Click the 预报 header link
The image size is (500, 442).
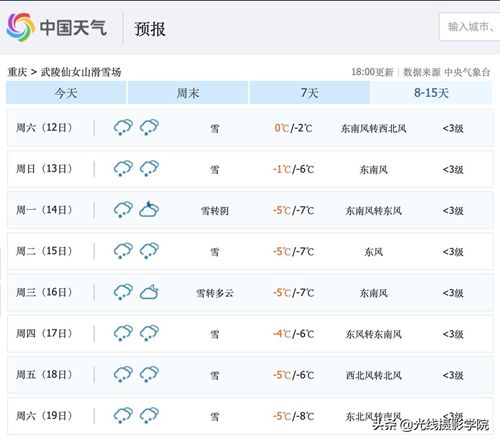(150, 29)
